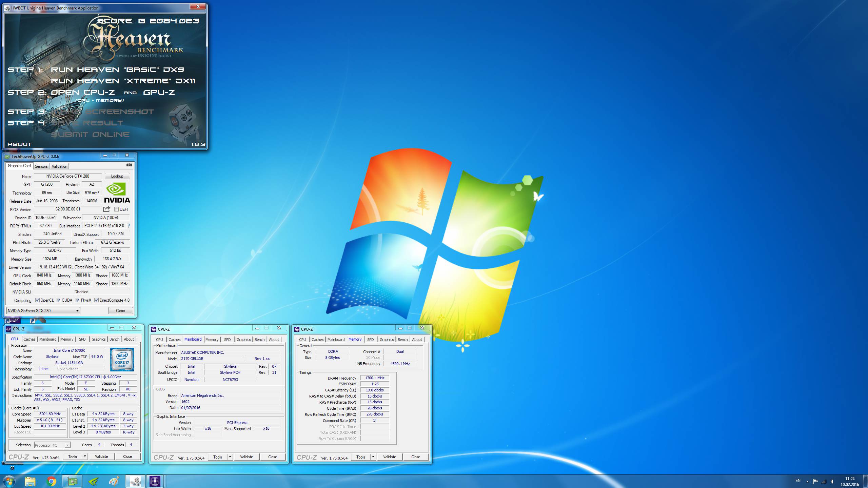Click the GPU Name field NVIDIA GeForce GTX 280
868x488 pixels.
coord(68,176)
